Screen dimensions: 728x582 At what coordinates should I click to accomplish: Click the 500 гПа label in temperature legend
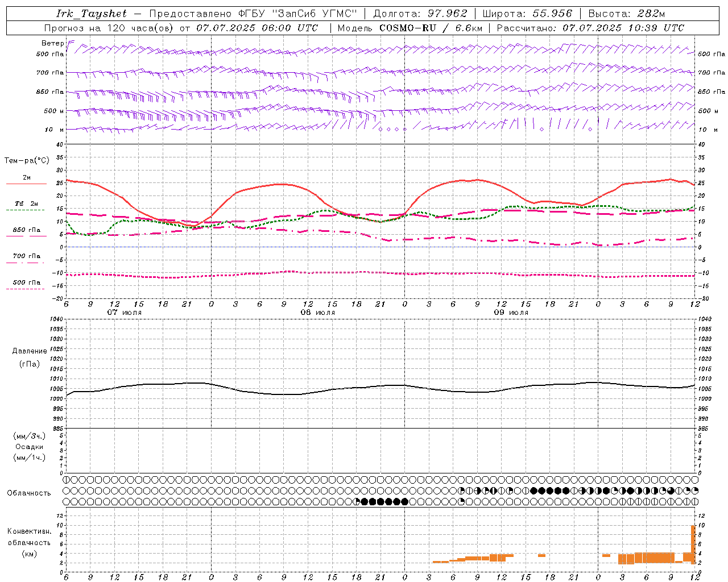tap(27, 282)
